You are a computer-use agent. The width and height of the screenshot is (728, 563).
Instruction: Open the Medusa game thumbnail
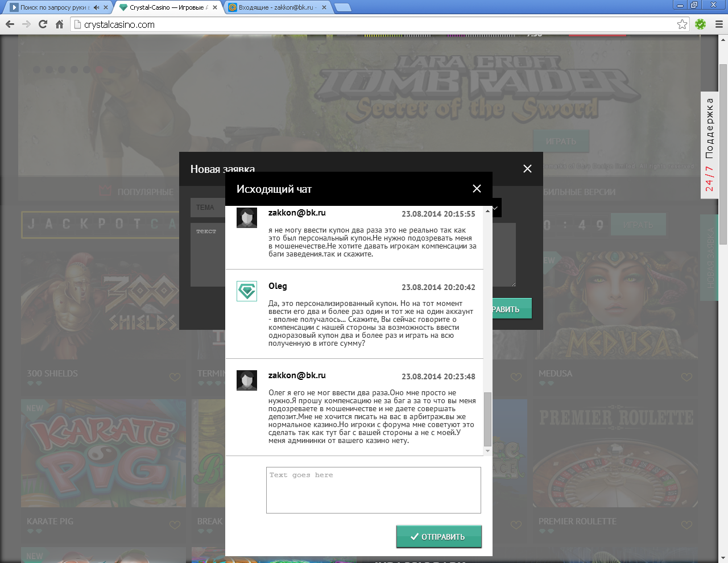pyautogui.click(x=615, y=306)
